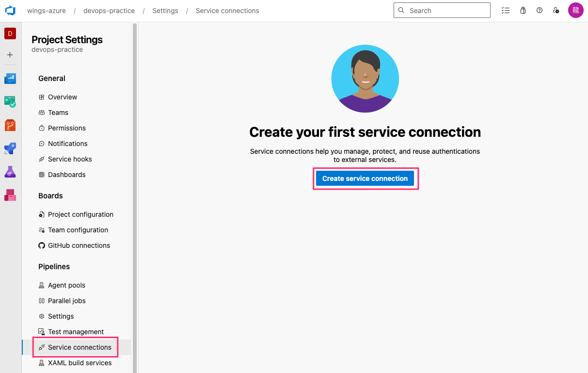
Task: Open Azure Artifacts icon in sidebar
Action: (x=10, y=195)
